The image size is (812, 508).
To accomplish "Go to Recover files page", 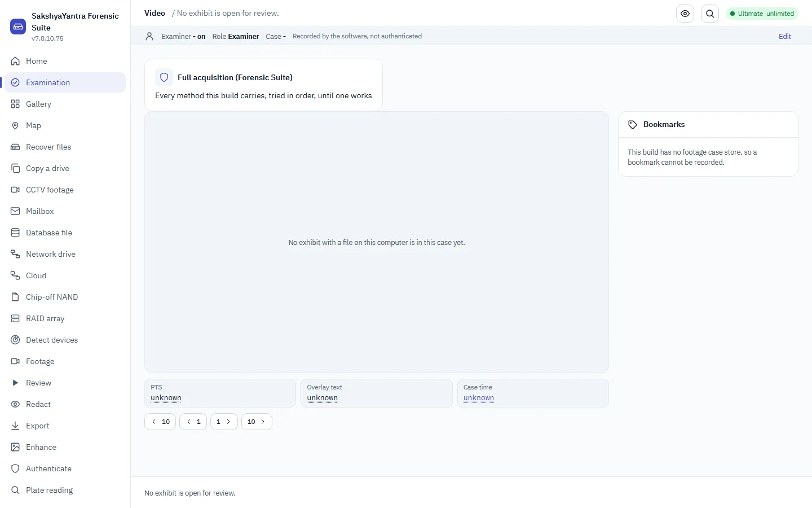I will (65, 147).
